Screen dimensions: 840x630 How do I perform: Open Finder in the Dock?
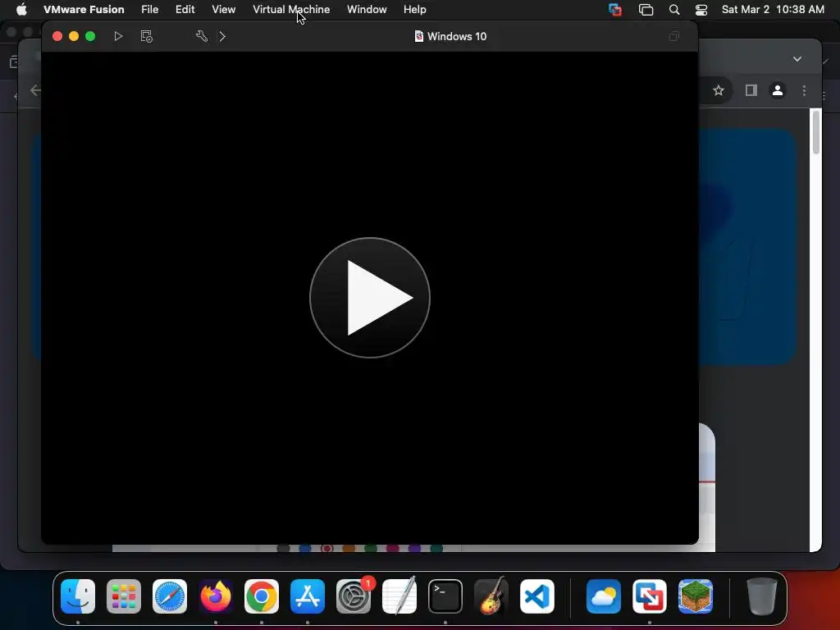(78, 596)
